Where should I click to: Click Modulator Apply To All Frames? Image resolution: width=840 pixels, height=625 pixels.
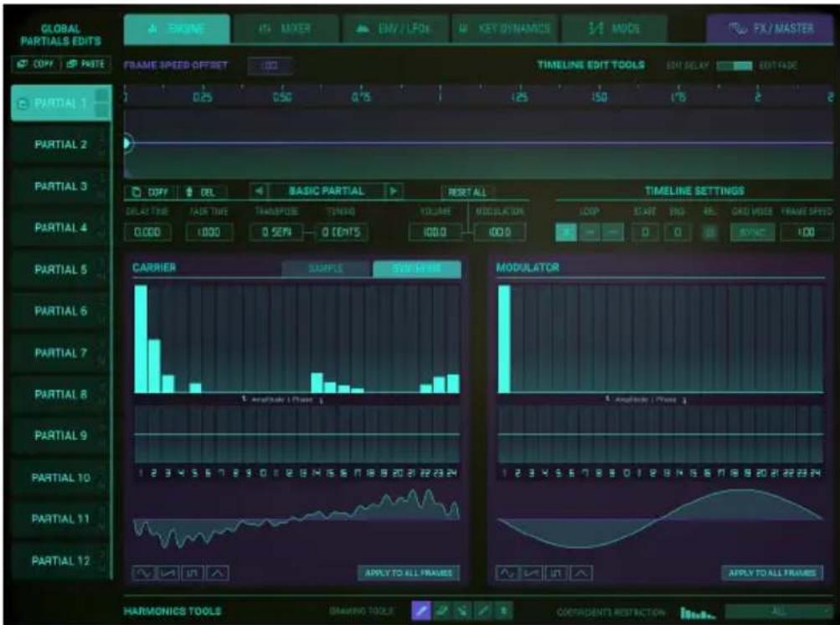click(x=772, y=573)
